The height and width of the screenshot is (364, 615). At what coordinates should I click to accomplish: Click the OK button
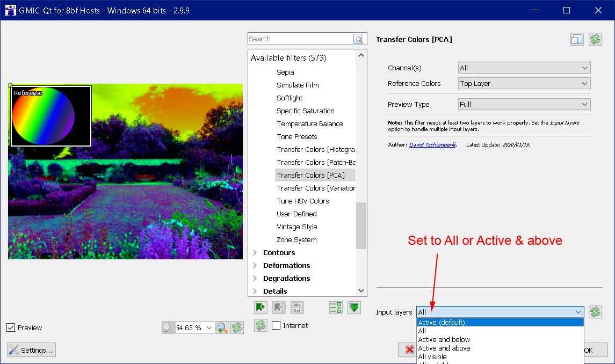pos(595,350)
